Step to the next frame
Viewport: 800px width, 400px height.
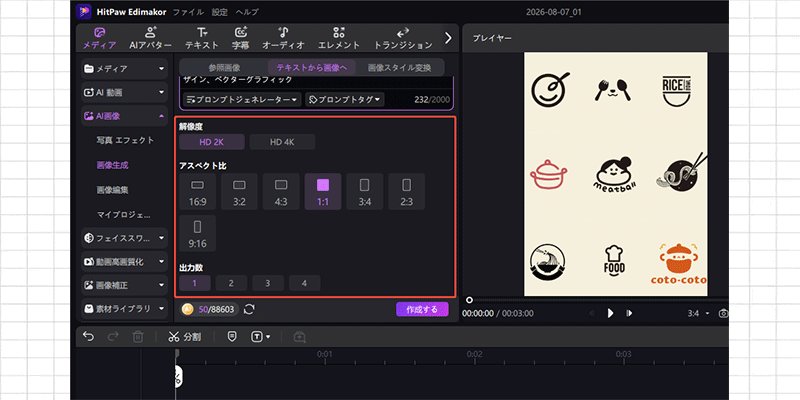click(630, 313)
